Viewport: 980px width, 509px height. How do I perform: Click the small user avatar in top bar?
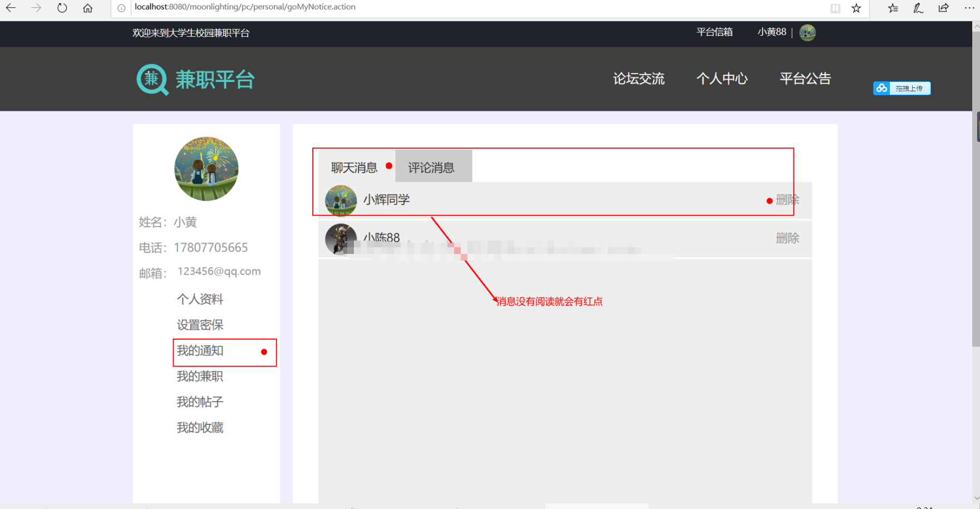[x=807, y=33]
